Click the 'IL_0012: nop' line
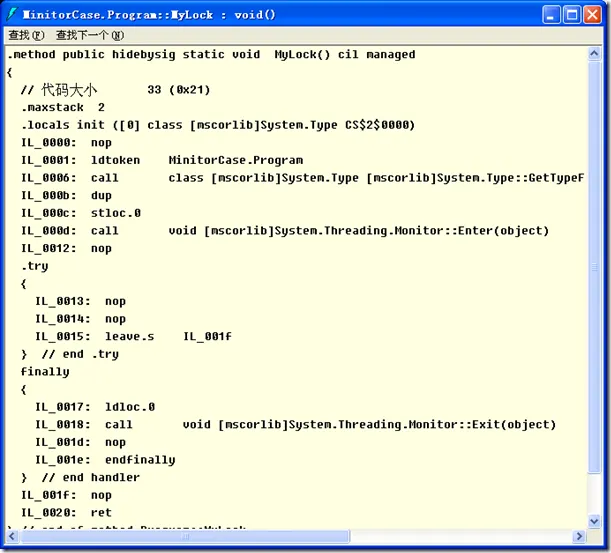 tap(66, 248)
